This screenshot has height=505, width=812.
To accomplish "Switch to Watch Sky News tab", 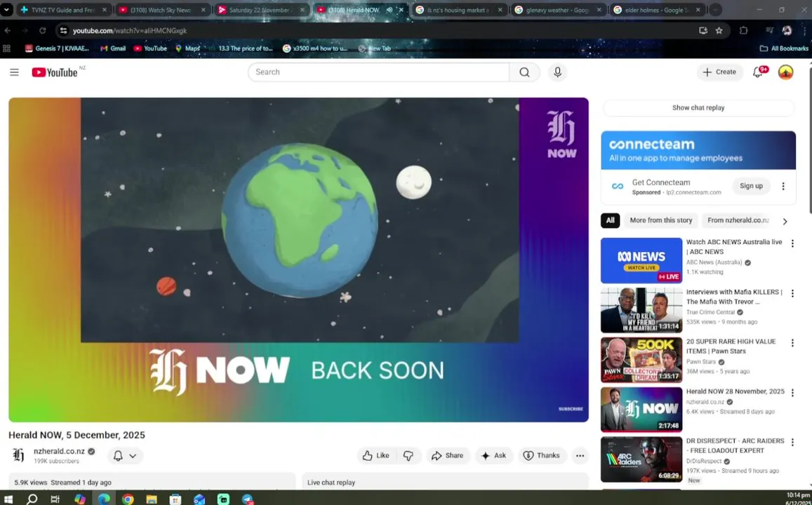I will coord(162,10).
